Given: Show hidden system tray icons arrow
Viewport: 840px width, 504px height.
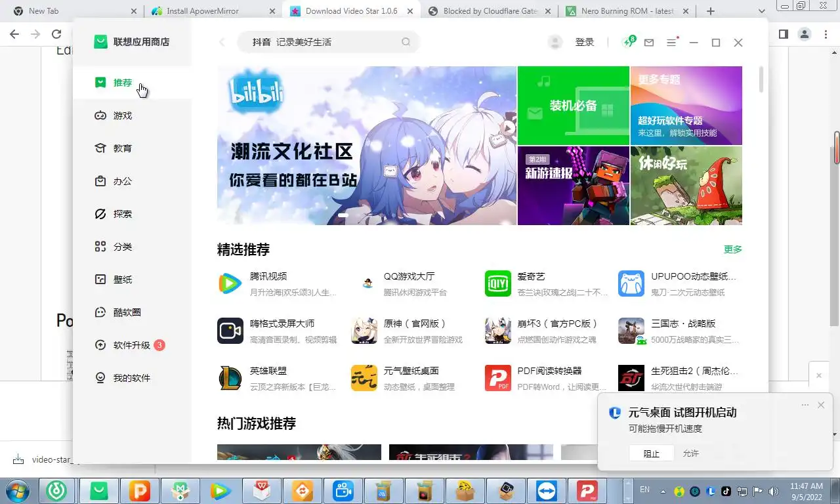Looking at the screenshot, I should 663,491.
